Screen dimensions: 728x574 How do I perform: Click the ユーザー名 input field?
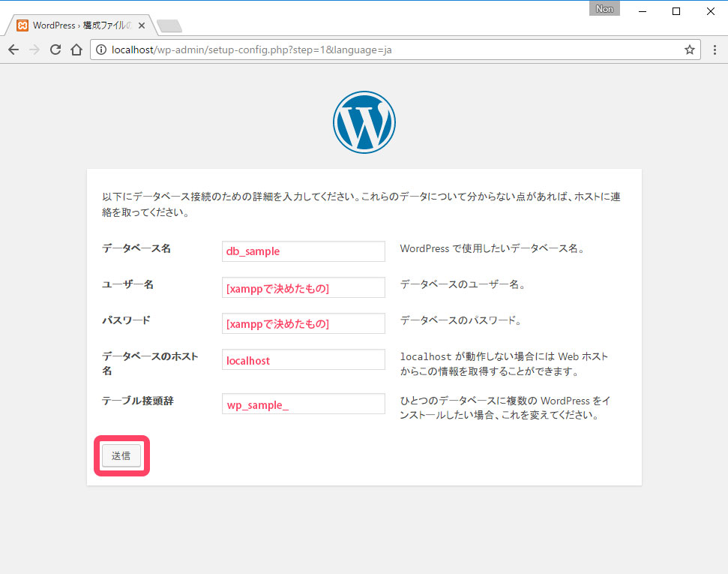click(303, 287)
